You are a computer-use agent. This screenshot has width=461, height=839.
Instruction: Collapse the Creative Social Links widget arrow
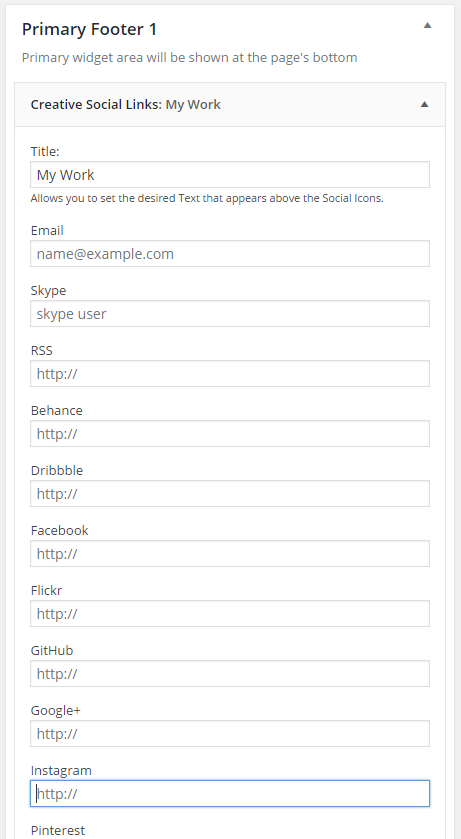coord(424,104)
